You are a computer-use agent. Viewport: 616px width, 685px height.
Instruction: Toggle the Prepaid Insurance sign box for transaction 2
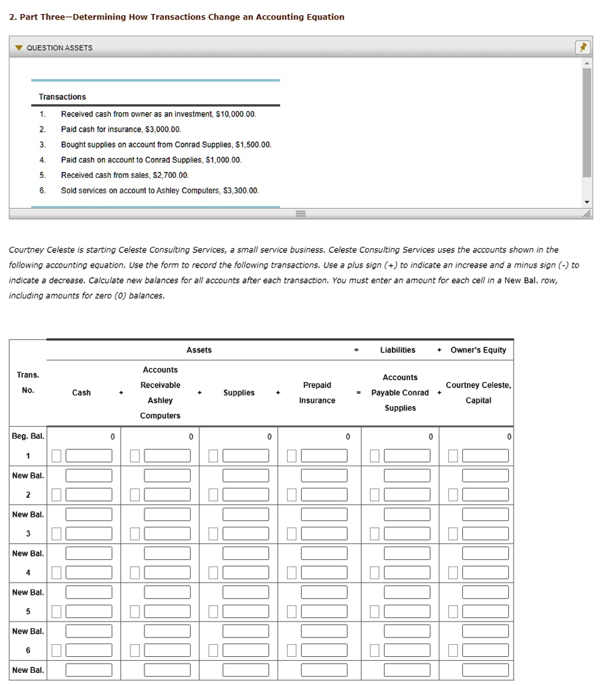pyautogui.click(x=292, y=495)
